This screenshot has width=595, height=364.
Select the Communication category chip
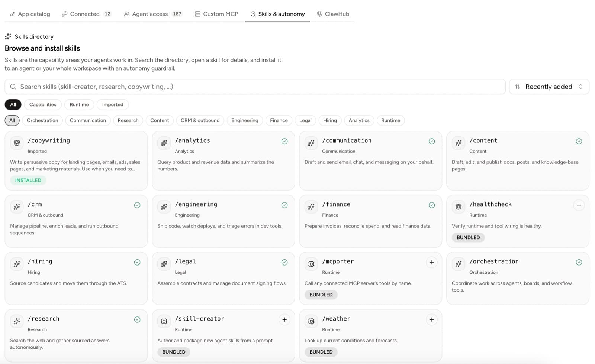[x=88, y=120]
